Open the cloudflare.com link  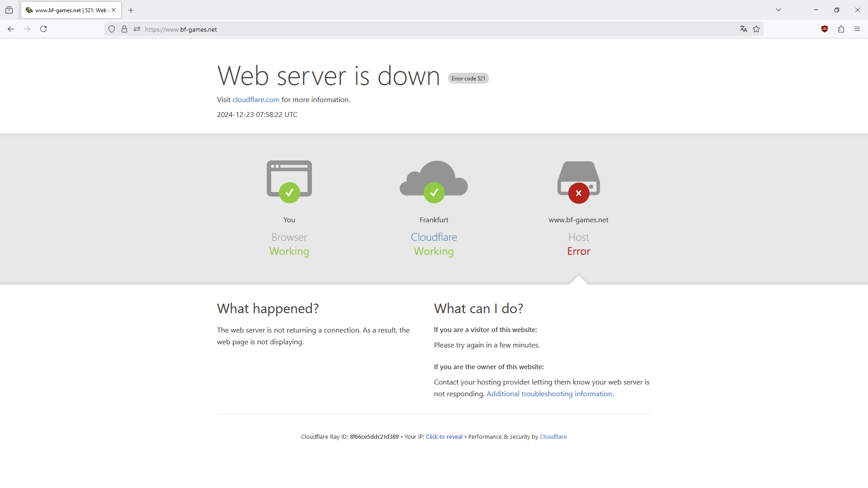click(256, 100)
